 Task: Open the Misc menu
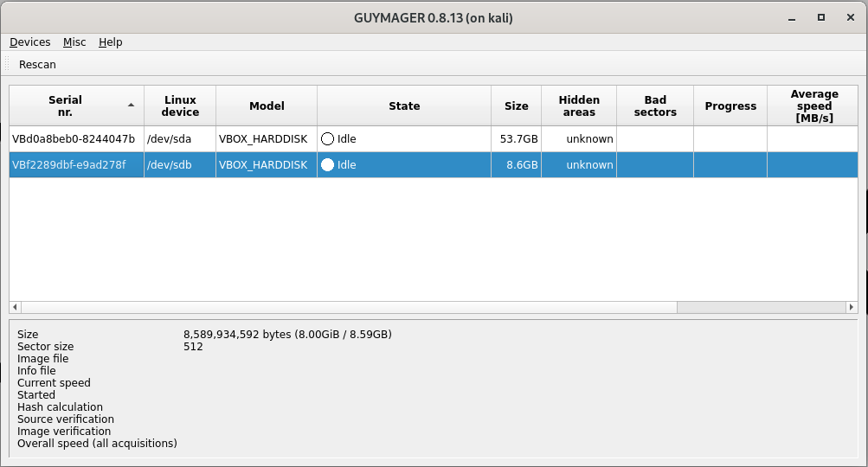[74, 42]
